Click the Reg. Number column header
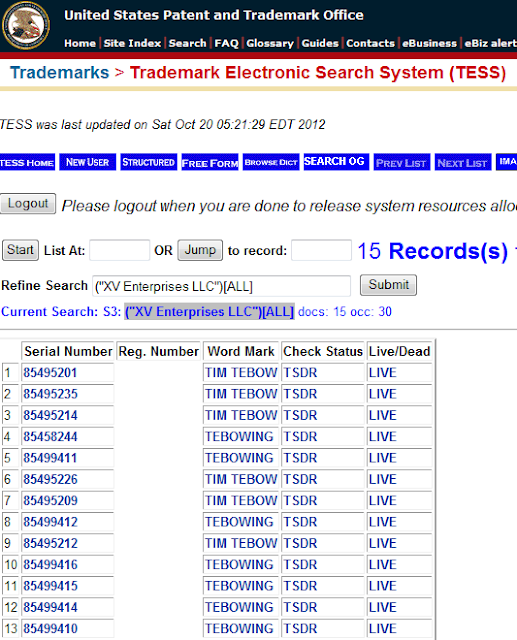The image size is (517, 640). [x=158, y=351]
